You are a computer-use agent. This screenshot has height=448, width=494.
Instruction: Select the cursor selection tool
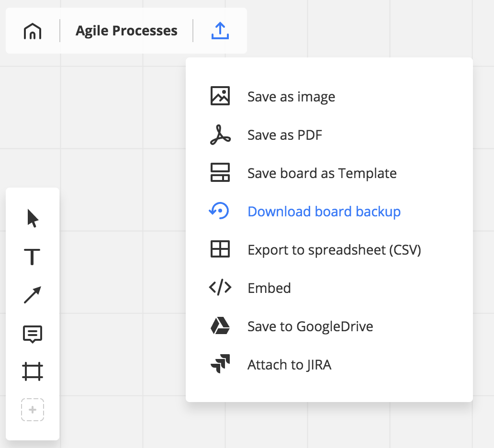pos(33,218)
